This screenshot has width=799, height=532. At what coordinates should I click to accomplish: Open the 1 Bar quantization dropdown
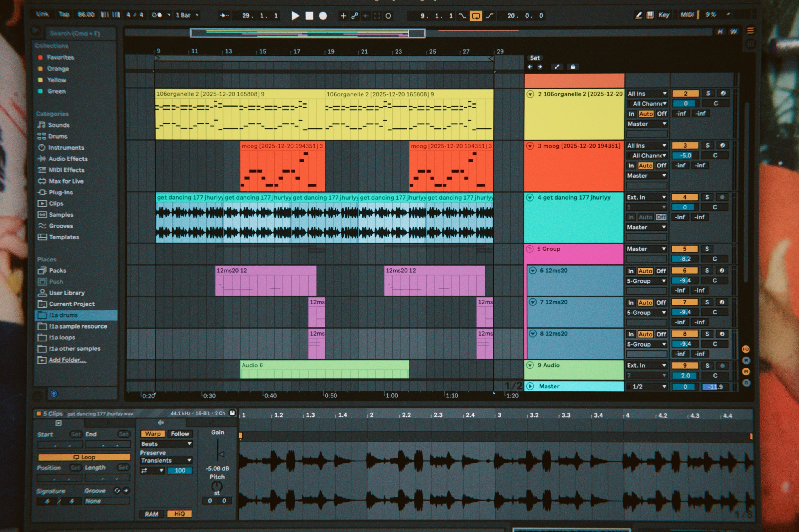[187, 15]
